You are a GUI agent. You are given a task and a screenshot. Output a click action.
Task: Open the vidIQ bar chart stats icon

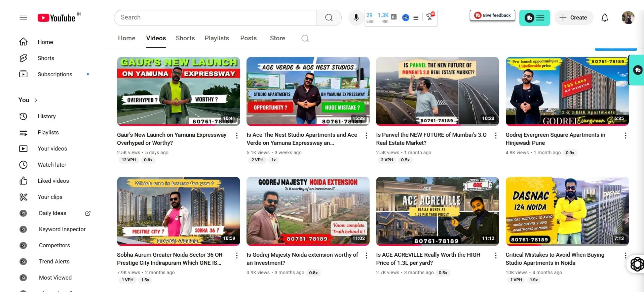pos(394,17)
